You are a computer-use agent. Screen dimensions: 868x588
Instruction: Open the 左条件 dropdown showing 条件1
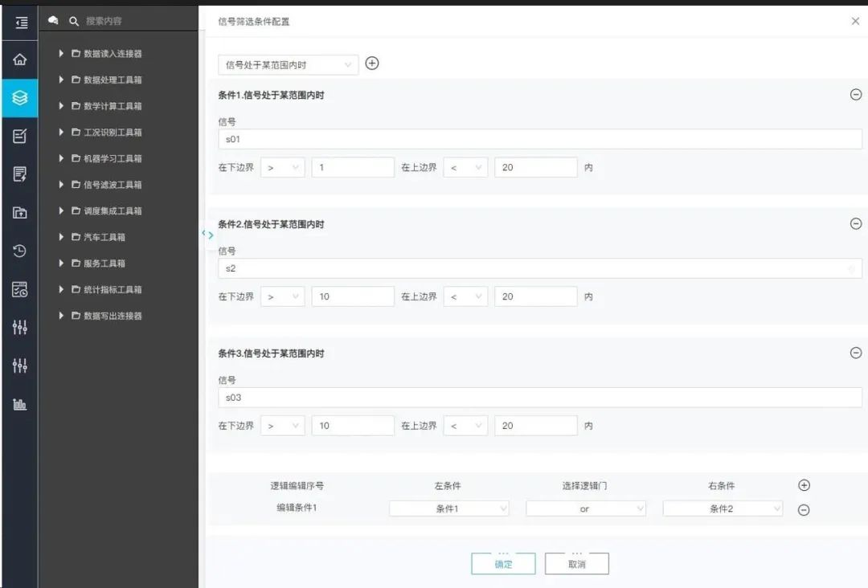click(x=449, y=508)
